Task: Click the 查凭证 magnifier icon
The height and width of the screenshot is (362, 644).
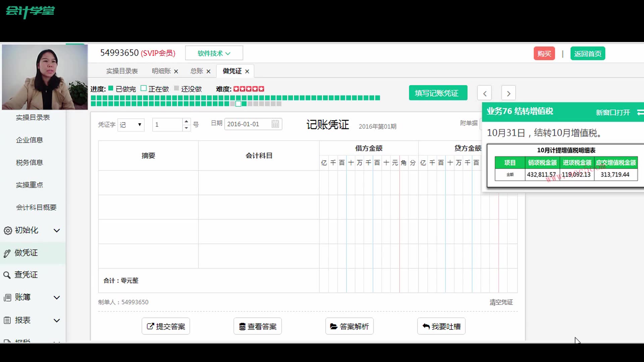Action: 7,275
